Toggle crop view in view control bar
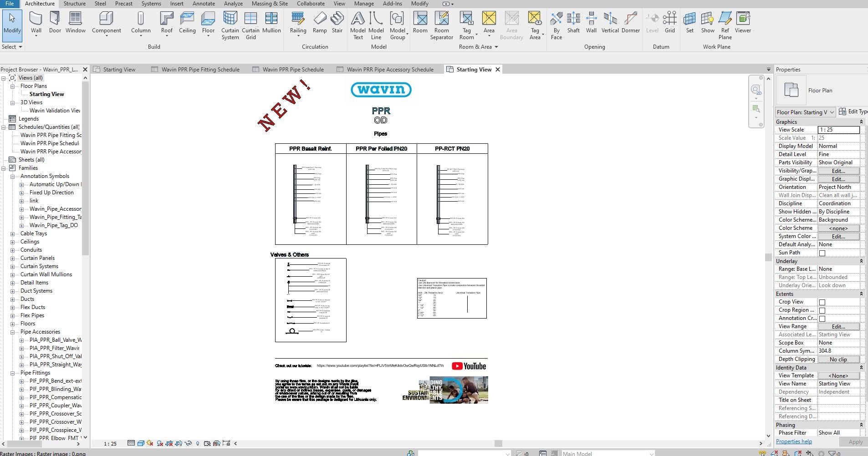The height and width of the screenshot is (456, 868). click(169, 443)
